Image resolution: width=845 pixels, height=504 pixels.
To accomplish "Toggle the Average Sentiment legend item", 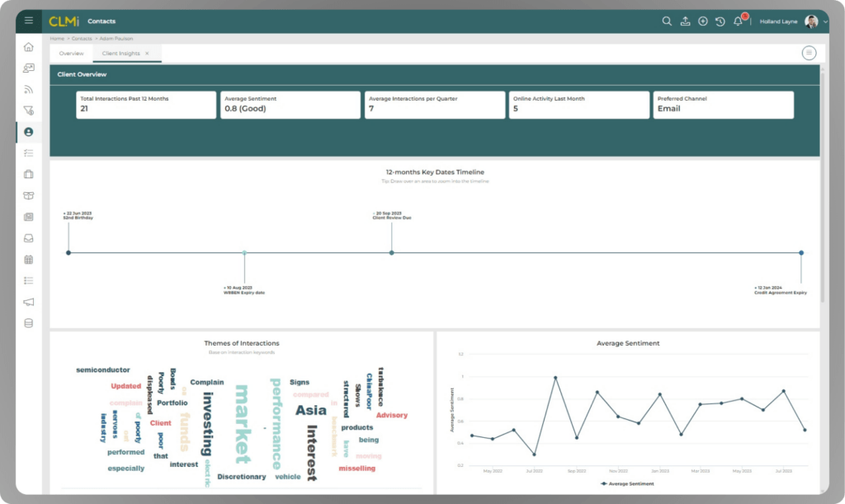I will point(627,483).
